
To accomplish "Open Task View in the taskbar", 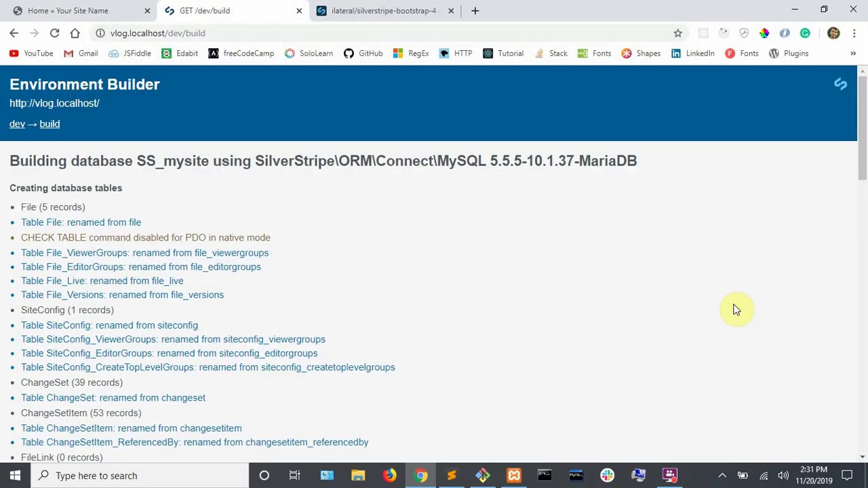I will 294,475.
